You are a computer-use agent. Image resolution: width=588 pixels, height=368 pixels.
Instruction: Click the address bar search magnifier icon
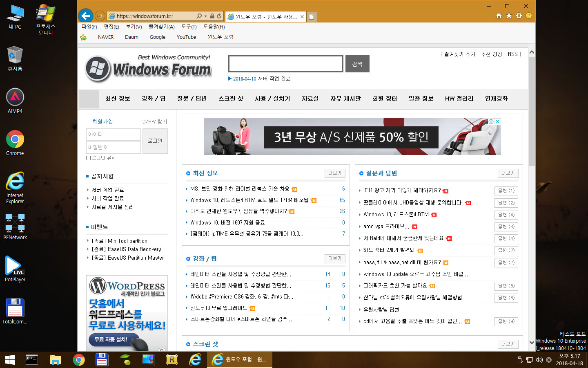tap(199, 16)
